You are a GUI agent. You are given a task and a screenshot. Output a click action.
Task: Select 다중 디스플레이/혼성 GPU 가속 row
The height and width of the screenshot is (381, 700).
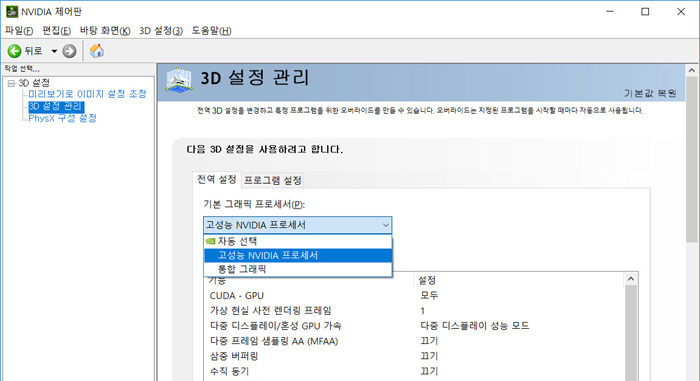pyautogui.click(x=415, y=326)
